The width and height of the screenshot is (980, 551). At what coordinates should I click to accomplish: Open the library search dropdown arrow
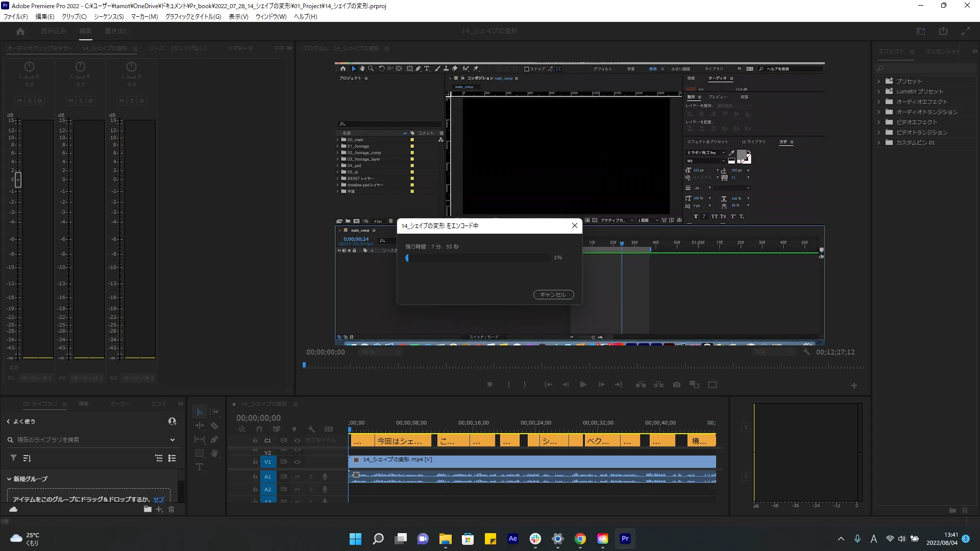(173, 440)
